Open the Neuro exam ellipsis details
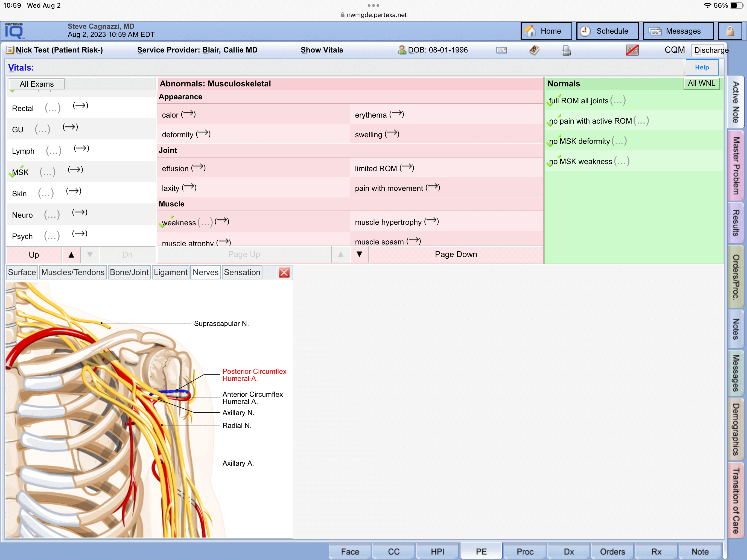 [52, 215]
